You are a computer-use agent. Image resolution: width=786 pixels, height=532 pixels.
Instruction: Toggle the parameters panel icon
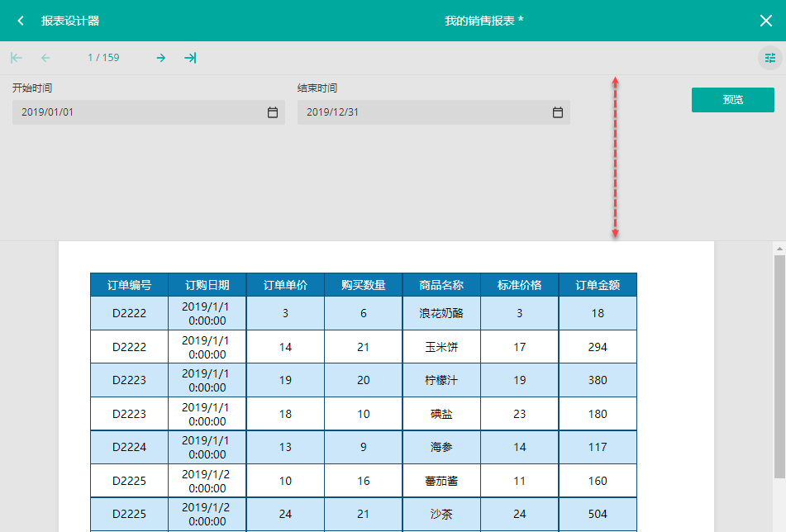pyautogui.click(x=769, y=58)
